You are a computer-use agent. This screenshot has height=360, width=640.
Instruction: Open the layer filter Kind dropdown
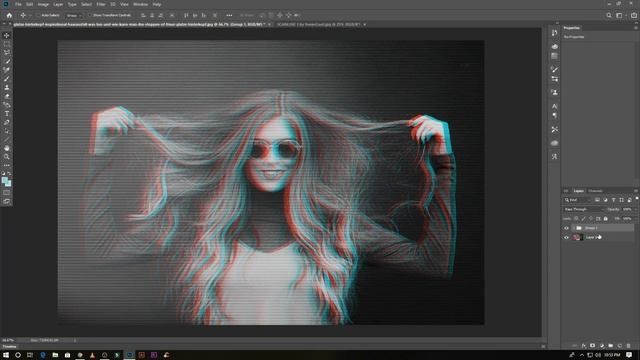click(x=578, y=200)
